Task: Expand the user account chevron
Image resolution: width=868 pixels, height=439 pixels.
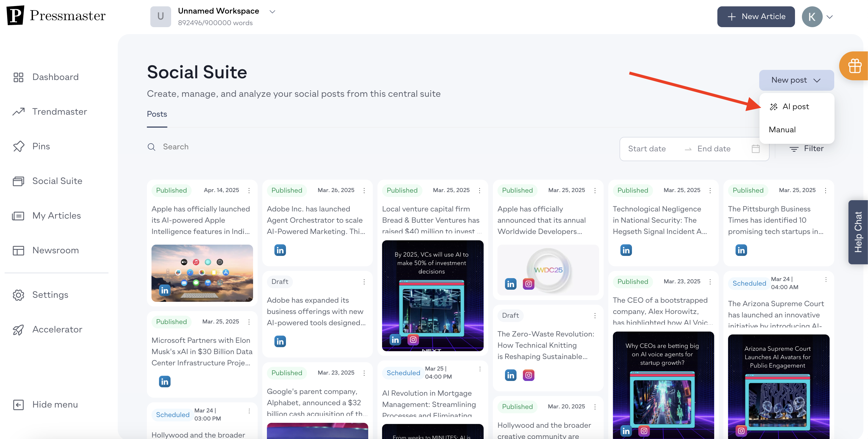Action: coord(829,17)
